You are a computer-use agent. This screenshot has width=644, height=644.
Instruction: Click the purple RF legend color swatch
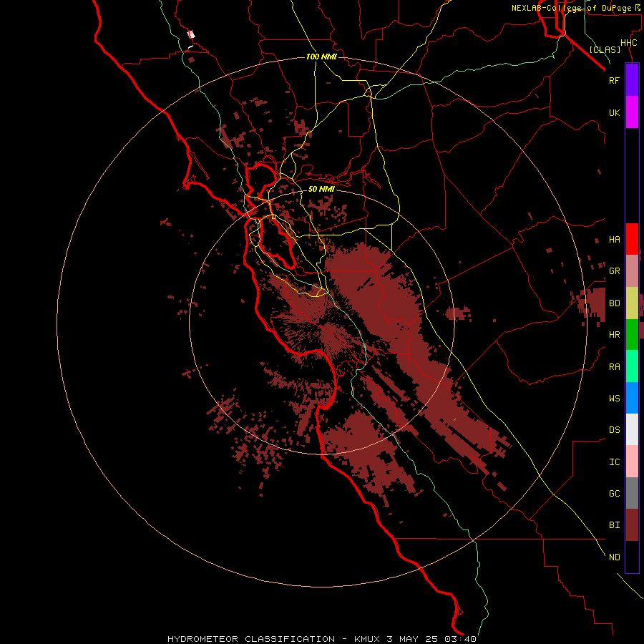click(x=632, y=80)
